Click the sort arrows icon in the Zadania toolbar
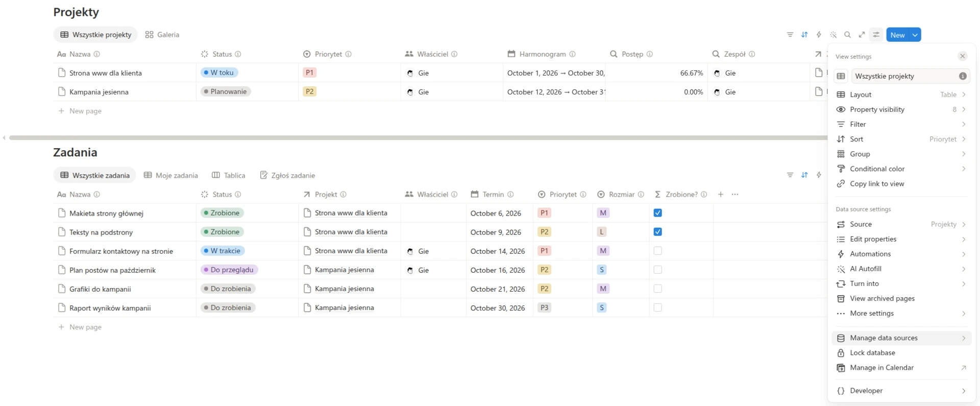The height and width of the screenshot is (406, 980). click(x=804, y=175)
